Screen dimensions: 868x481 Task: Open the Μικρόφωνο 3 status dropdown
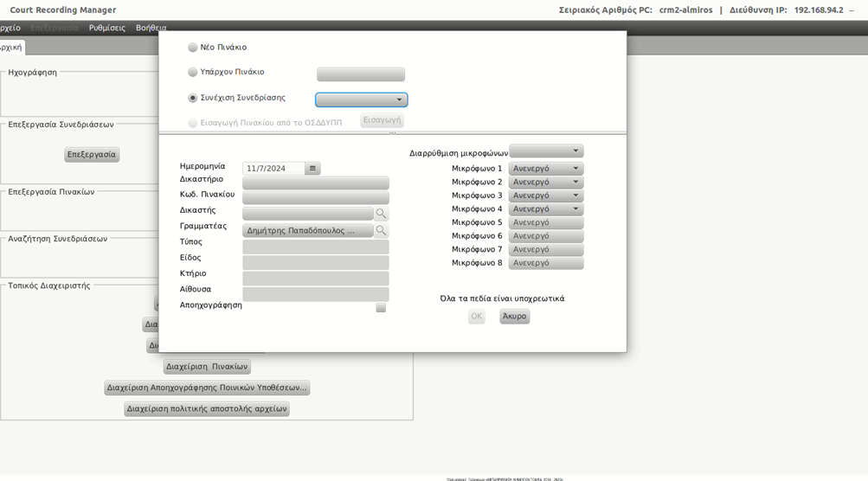coord(546,196)
